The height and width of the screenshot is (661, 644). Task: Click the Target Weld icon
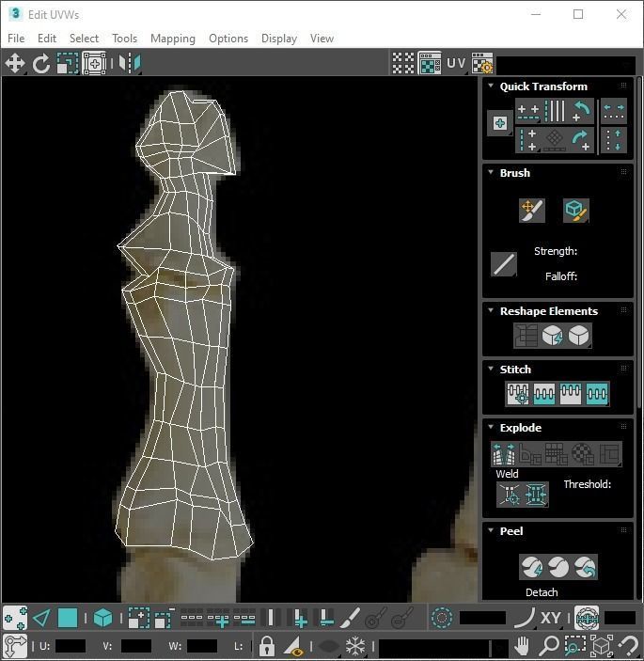point(510,494)
